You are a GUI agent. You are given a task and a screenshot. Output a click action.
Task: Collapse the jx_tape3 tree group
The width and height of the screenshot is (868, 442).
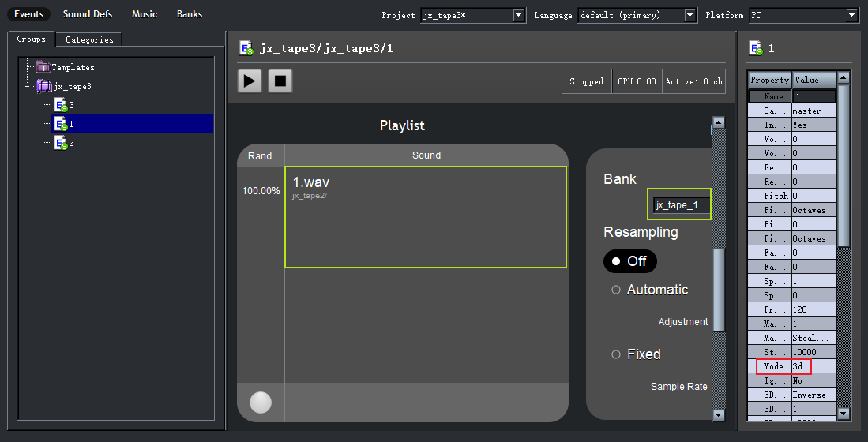[27, 86]
